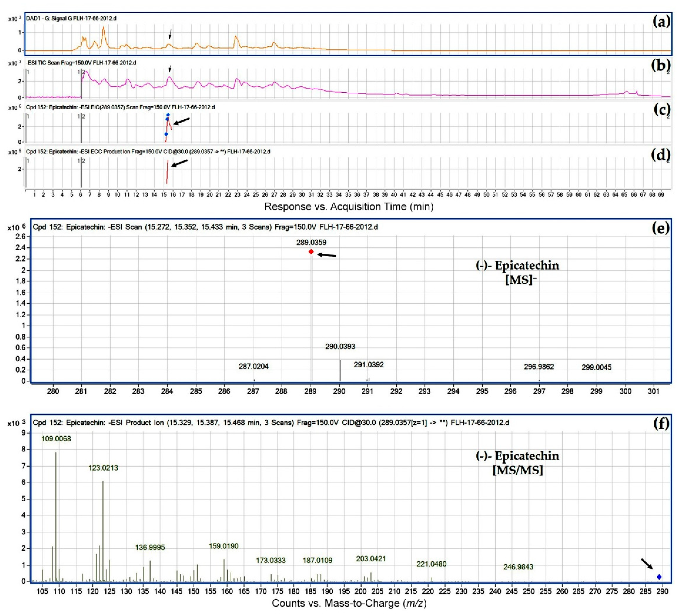Click the top blue diamond on EIC peak
The width and height of the screenshot is (681, 616).
tap(168, 115)
